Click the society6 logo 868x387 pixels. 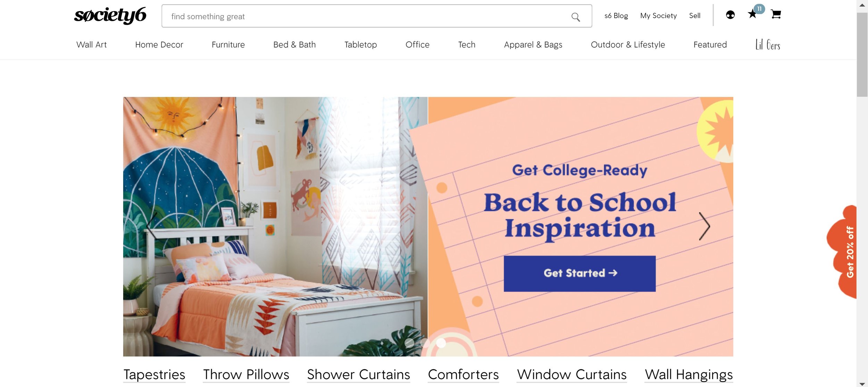coord(110,15)
